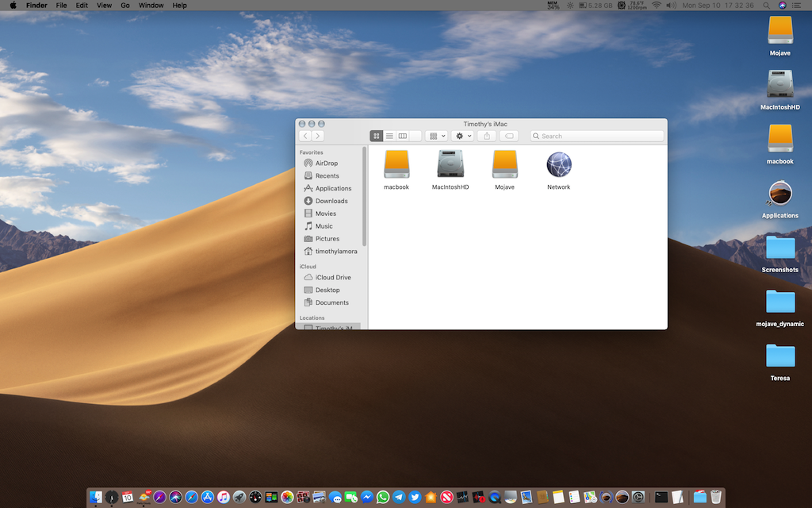Image resolution: width=812 pixels, height=508 pixels.
Task: Select the MacIntoshHD drive on desktop
Action: point(780,89)
